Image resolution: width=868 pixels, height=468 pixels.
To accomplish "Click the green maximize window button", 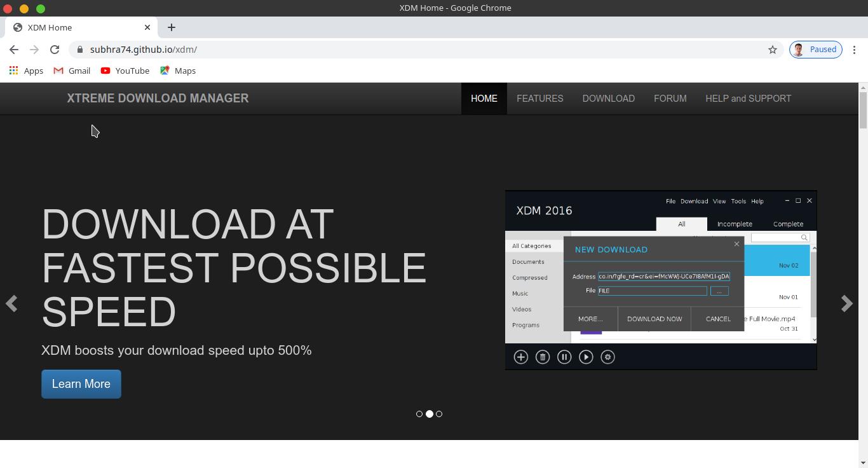I will [x=41, y=8].
